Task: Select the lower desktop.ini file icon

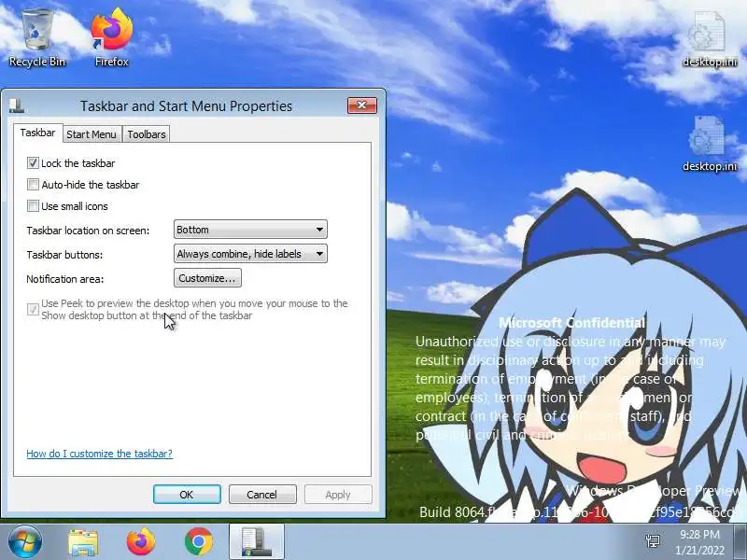Action: point(710,143)
